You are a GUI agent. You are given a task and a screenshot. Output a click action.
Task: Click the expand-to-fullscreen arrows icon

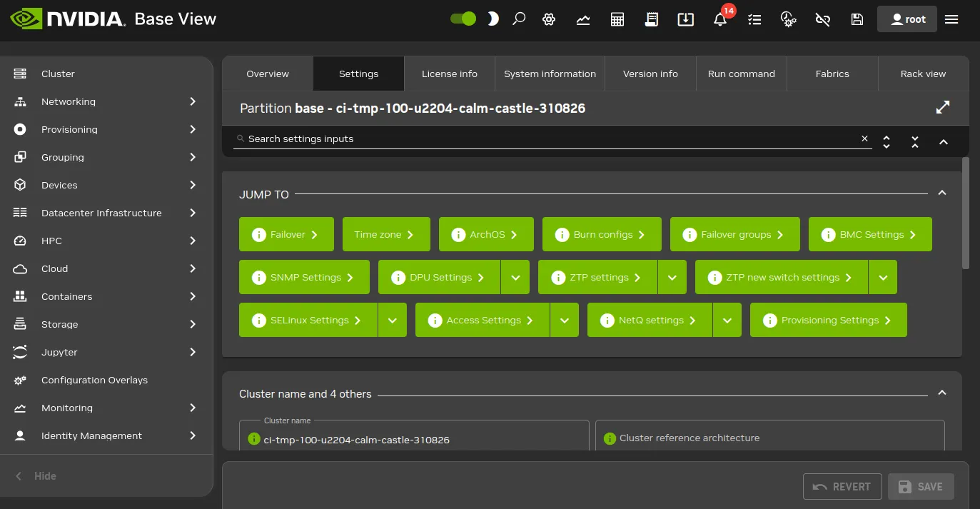coord(943,107)
